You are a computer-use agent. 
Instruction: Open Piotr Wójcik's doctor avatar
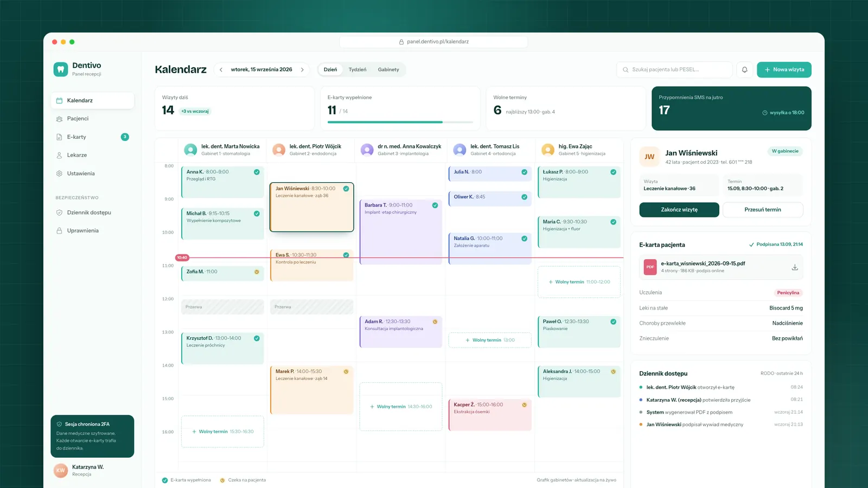tap(279, 150)
